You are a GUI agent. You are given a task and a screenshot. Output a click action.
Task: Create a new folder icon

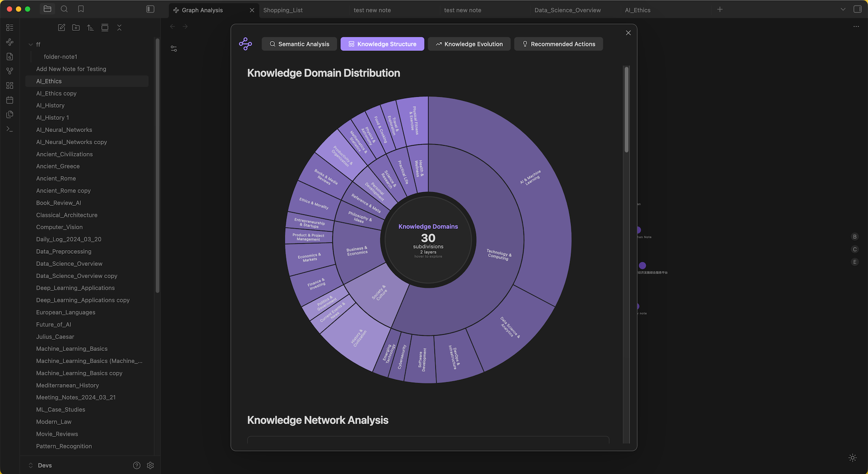click(76, 28)
